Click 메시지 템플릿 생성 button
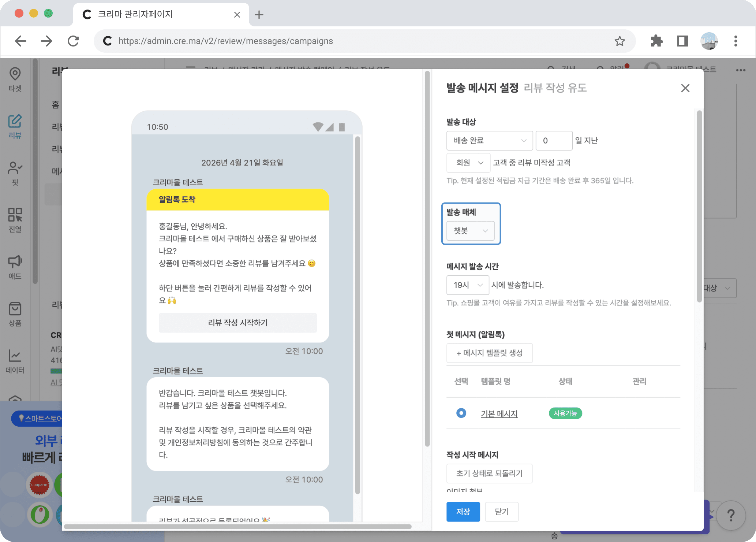This screenshot has height=542, width=756. (x=489, y=353)
